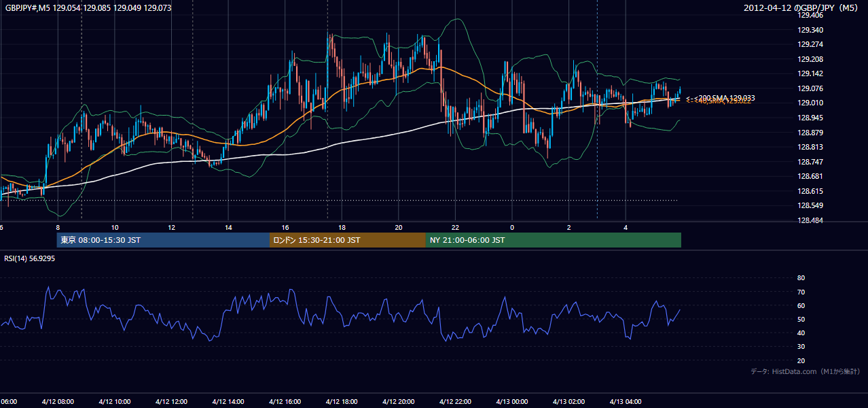Click the 128.615 price axis label
This screenshot has height=408, width=868.
810,191
